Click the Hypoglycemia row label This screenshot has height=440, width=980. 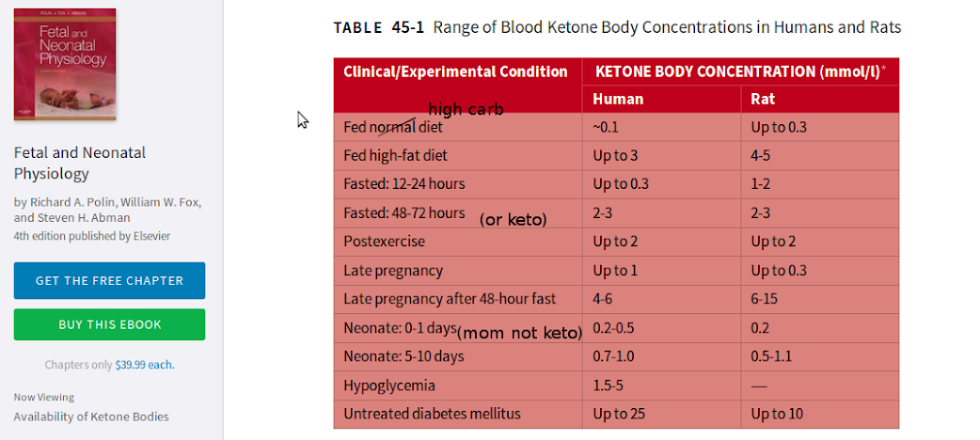pos(388,385)
